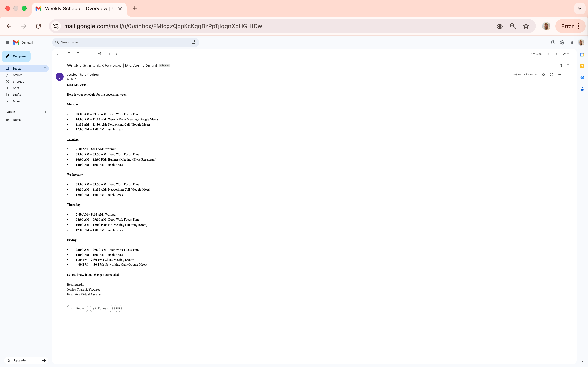Toggle the main menu hamburger button
Viewport: 588px width, 367px height.
pyautogui.click(x=7, y=42)
